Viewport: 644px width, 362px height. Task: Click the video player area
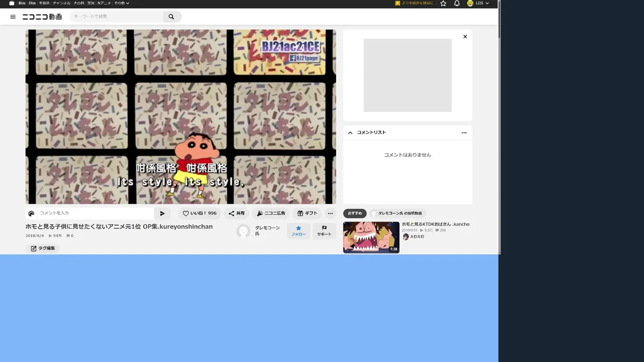pos(181,117)
